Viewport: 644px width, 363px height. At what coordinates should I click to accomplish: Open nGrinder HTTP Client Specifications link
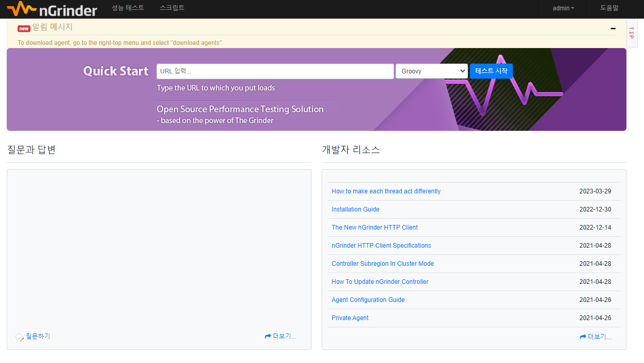pyautogui.click(x=381, y=246)
